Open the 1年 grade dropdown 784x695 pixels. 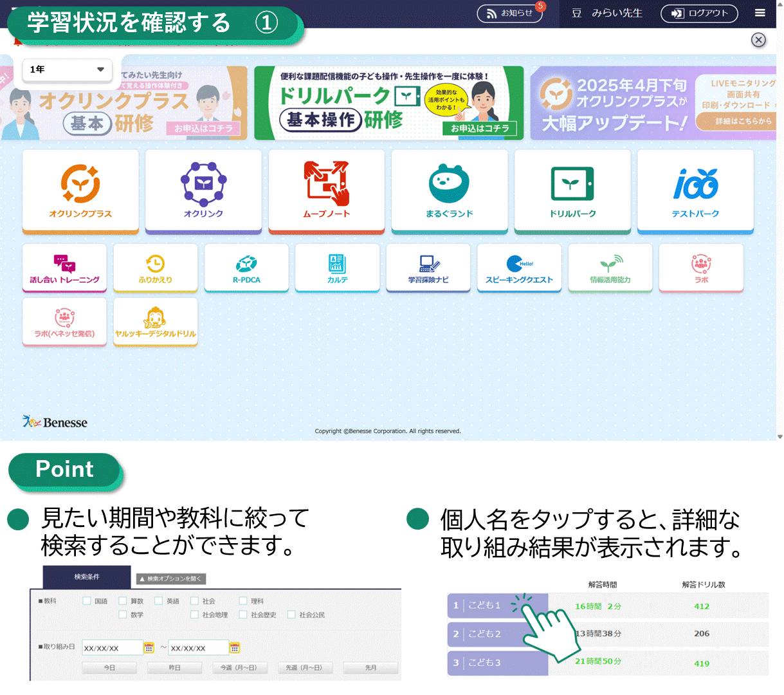(67, 69)
